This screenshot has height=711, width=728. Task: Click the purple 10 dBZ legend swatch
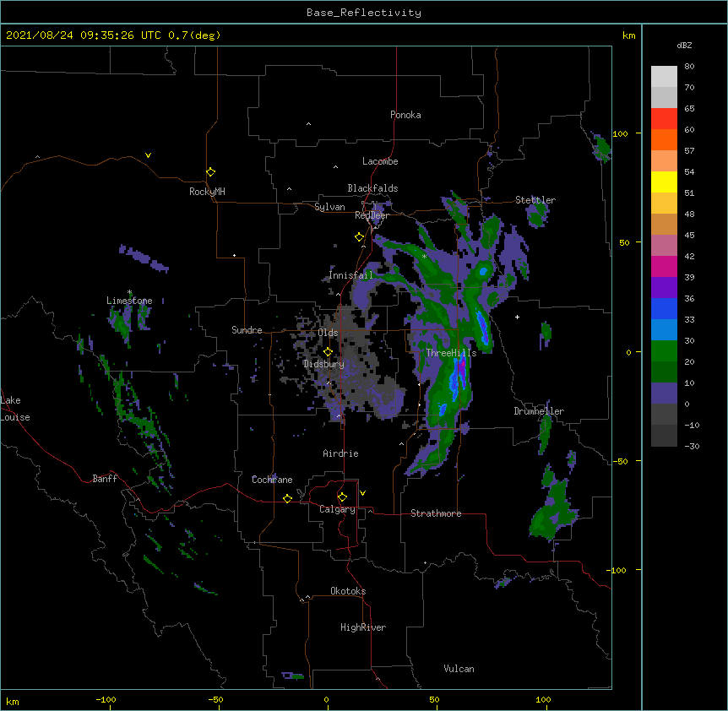tap(664, 393)
